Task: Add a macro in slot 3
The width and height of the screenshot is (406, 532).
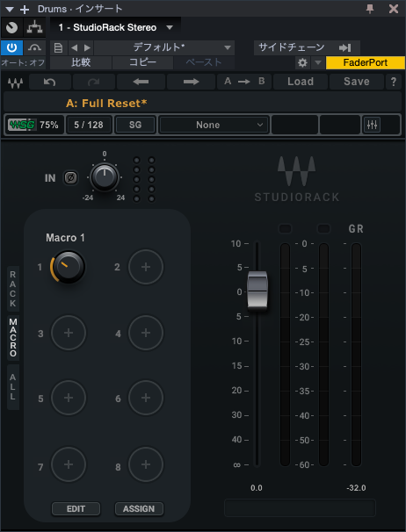Action: coord(69,333)
